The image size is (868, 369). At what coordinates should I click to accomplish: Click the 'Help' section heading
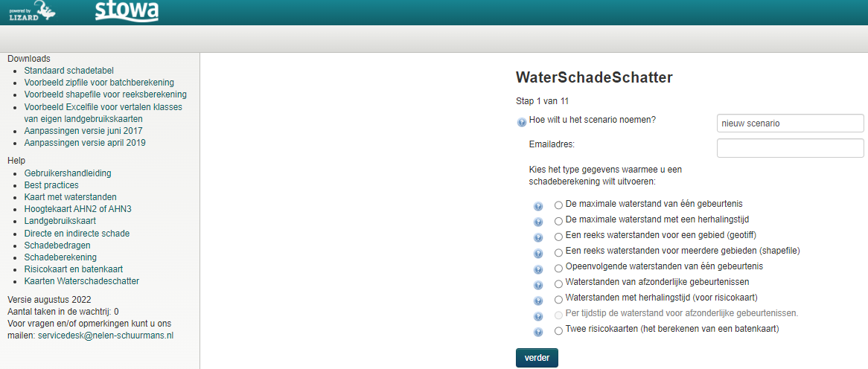16,161
